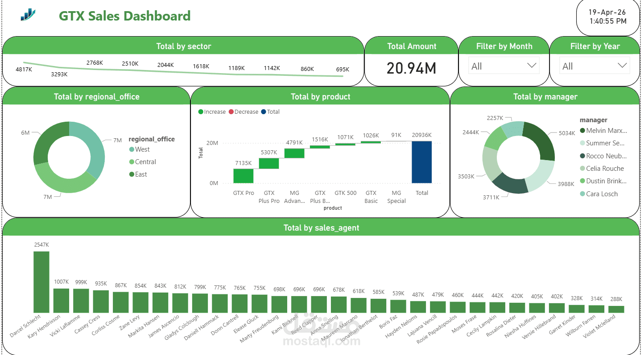Select Melvin Marx in manager legend

point(603,131)
